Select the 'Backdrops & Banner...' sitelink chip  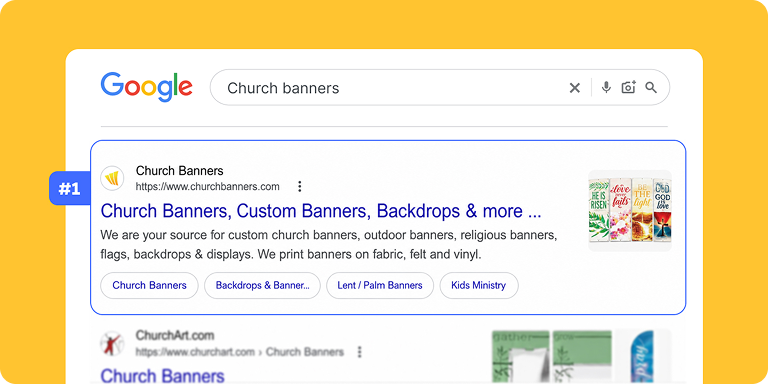point(263,286)
